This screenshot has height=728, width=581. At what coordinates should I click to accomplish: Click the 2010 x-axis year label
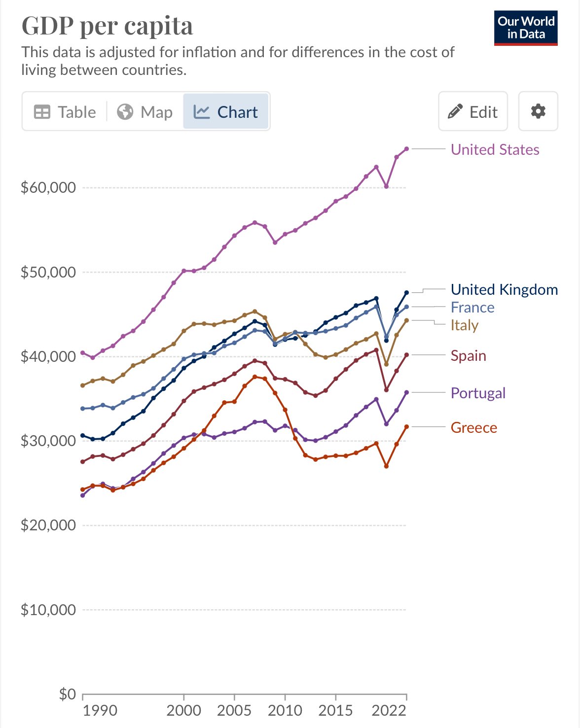285,710
